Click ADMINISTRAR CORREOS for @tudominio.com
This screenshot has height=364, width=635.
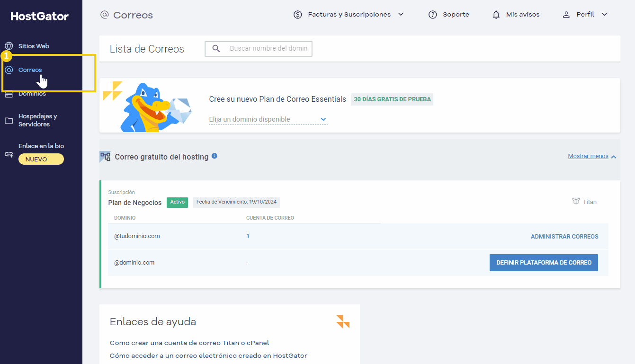click(564, 236)
